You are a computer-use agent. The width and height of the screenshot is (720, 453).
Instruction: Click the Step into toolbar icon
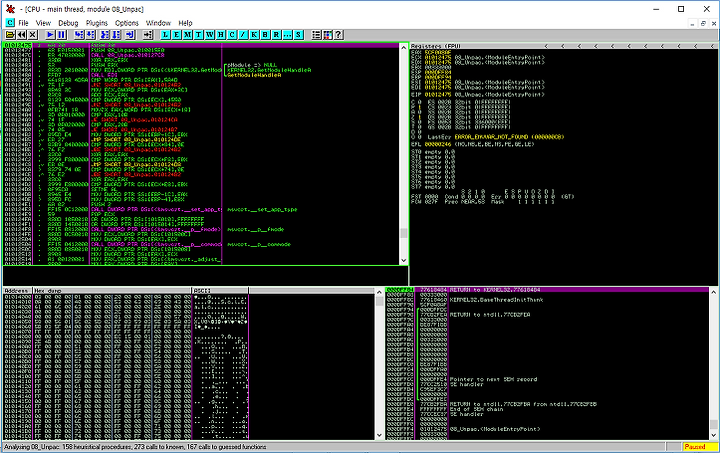click(x=79, y=35)
